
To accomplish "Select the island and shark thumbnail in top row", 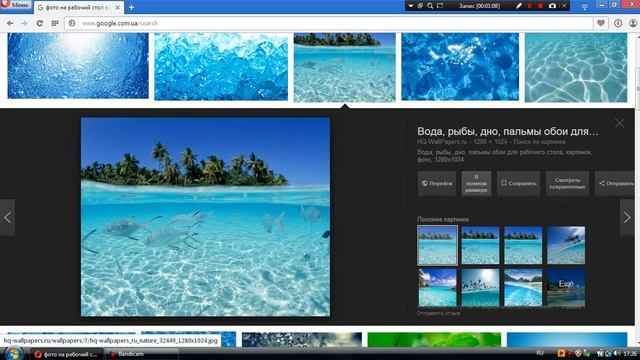I will coord(344,67).
